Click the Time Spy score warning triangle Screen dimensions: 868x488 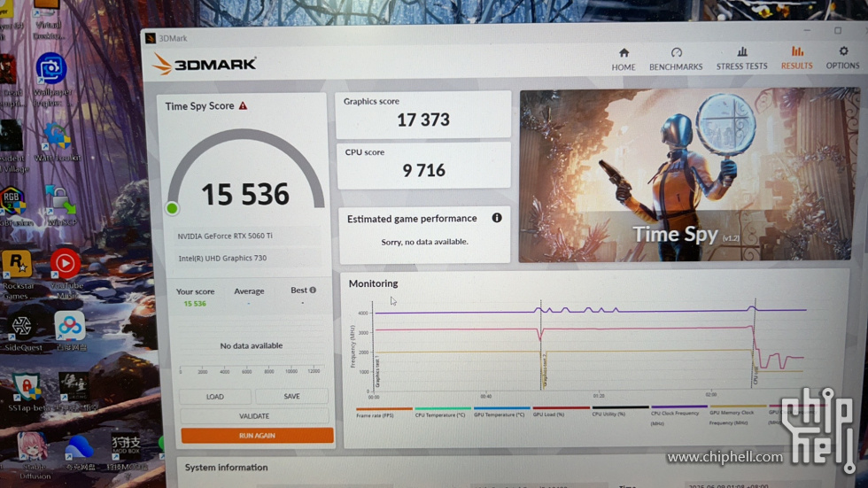[x=243, y=105]
